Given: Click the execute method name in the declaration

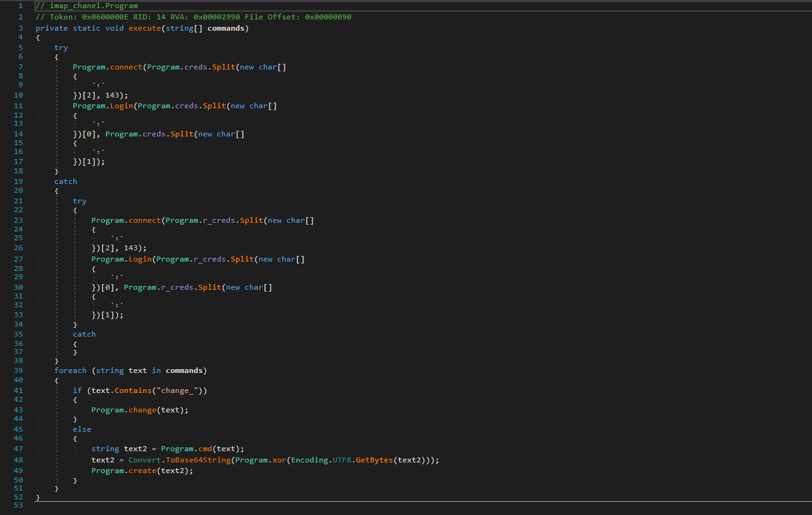Looking at the screenshot, I should (x=146, y=28).
